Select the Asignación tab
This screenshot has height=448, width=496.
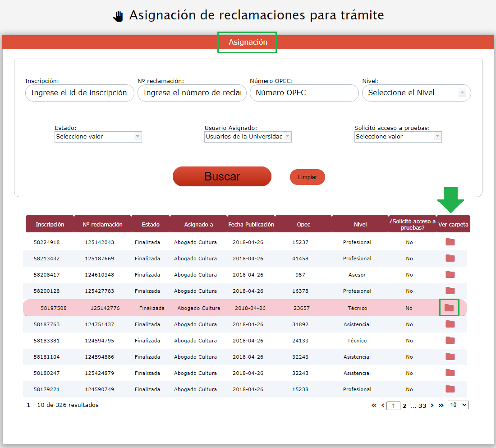tap(248, 42)
